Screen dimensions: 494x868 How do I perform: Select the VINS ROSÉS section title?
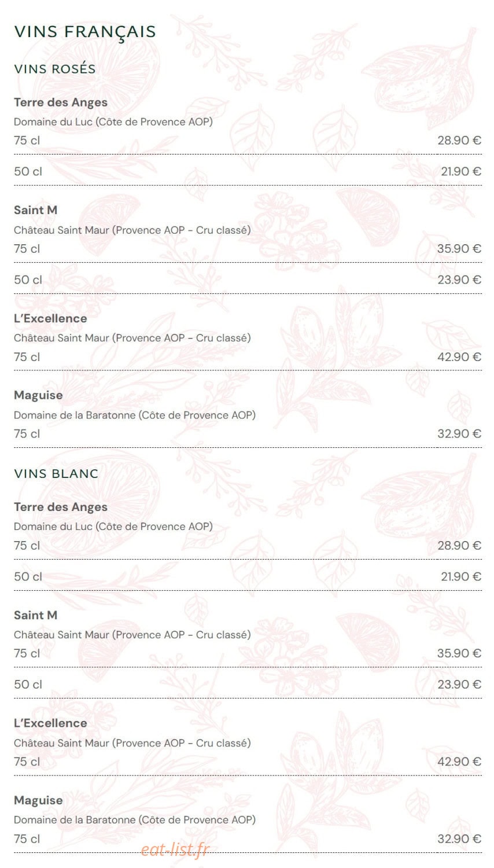(x=55, y=69)
